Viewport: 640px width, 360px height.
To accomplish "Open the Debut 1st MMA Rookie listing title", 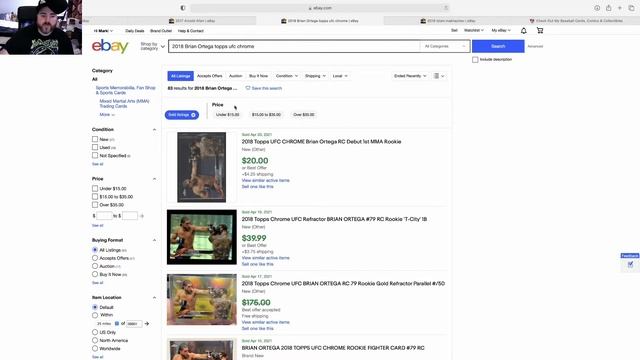I will point(321,142).
